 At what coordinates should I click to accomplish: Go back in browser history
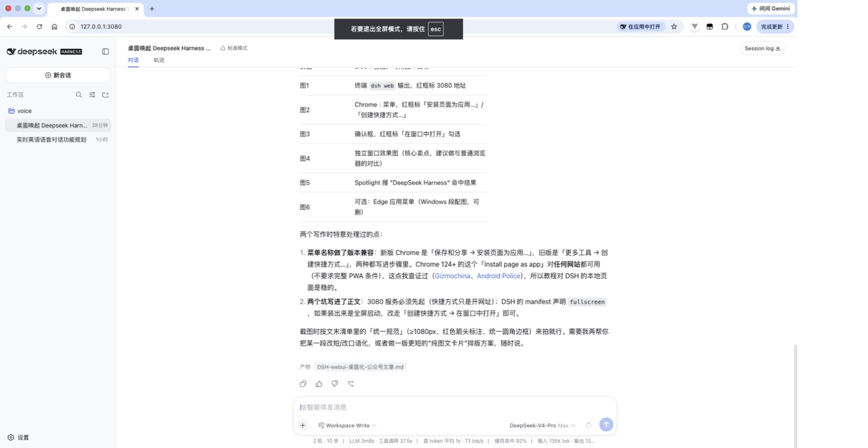click(9, 26)
